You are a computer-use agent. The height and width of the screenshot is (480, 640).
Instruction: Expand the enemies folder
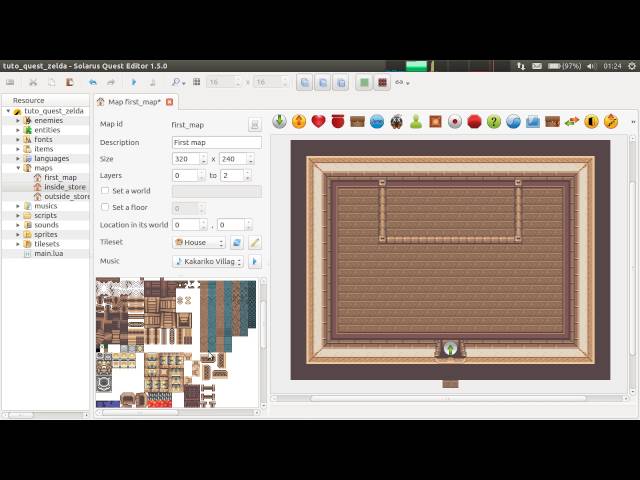pos(18,120)
